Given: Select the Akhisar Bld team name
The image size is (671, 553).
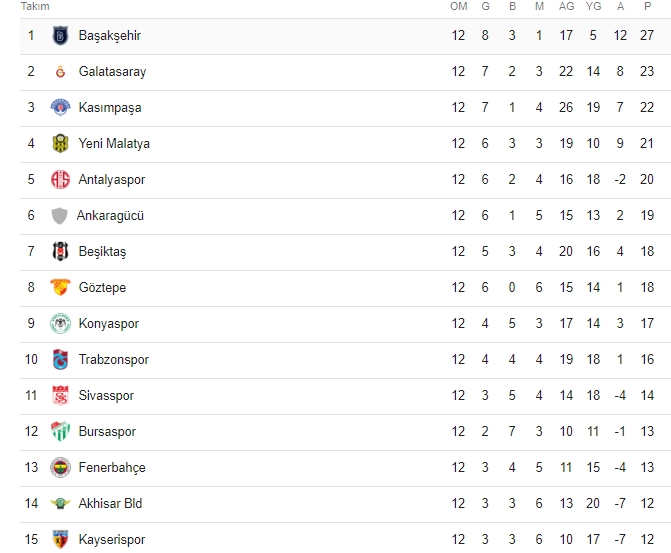Looking at the screenshot, I should [110, 504].
